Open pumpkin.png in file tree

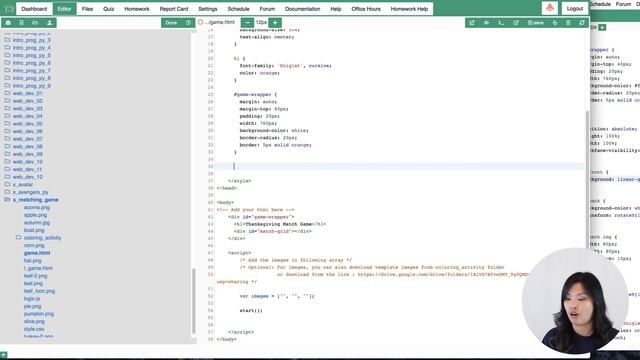click(39, 314)
